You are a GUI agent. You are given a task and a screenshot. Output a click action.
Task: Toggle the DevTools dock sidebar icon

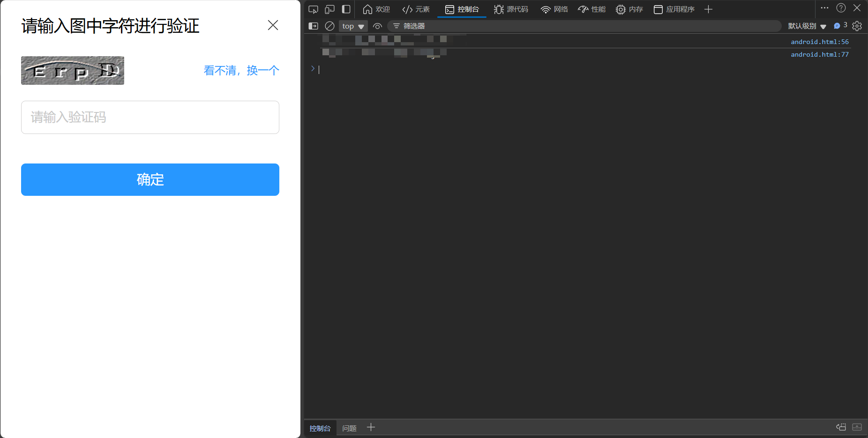346,9
